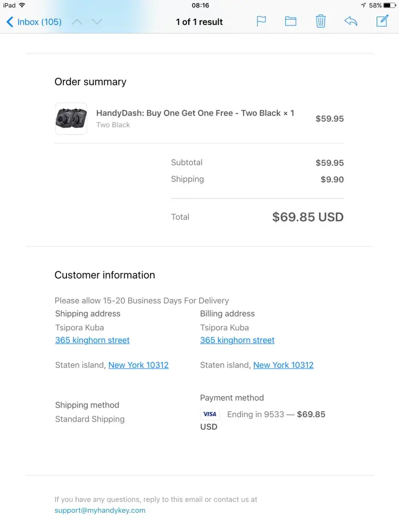
Task: Tap the HandyDash dash cam thumbnail
Action: coord(71,118)
